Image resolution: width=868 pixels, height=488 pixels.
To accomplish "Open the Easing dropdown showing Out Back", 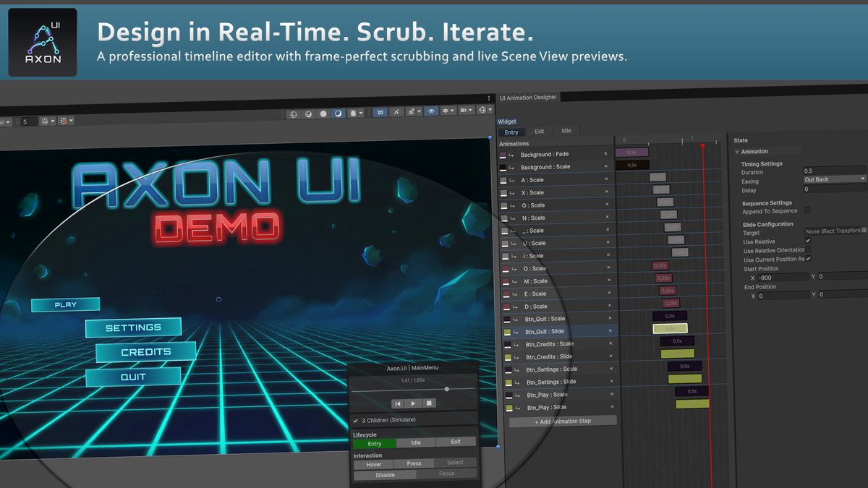I will 835,179.
